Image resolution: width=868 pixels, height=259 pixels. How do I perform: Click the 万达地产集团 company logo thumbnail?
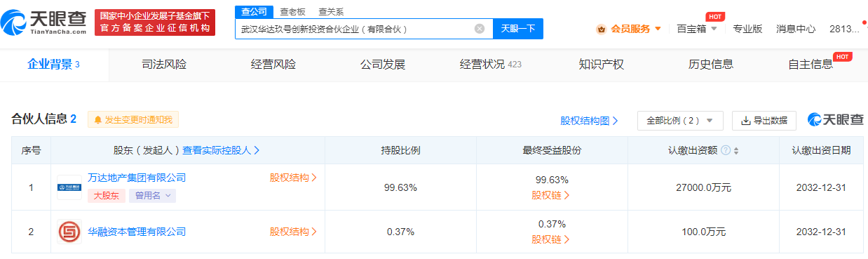point(69,187)
